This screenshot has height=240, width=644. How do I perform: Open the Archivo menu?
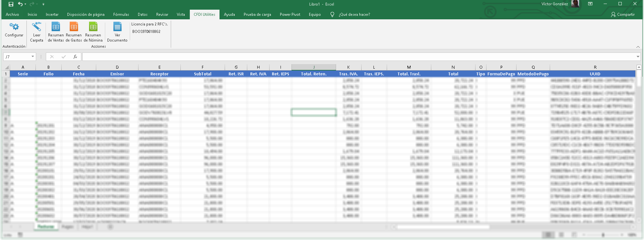pos(12,14)
